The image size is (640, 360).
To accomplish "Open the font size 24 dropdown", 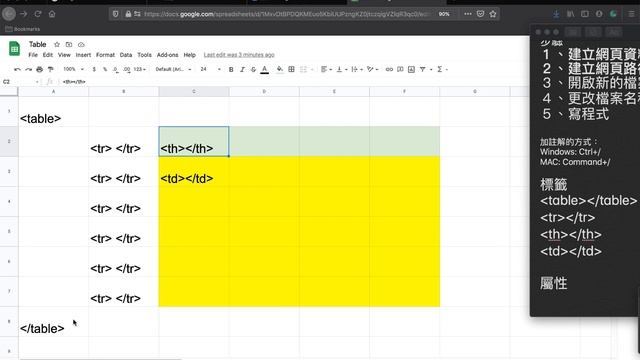I will (x=210, y=69).
